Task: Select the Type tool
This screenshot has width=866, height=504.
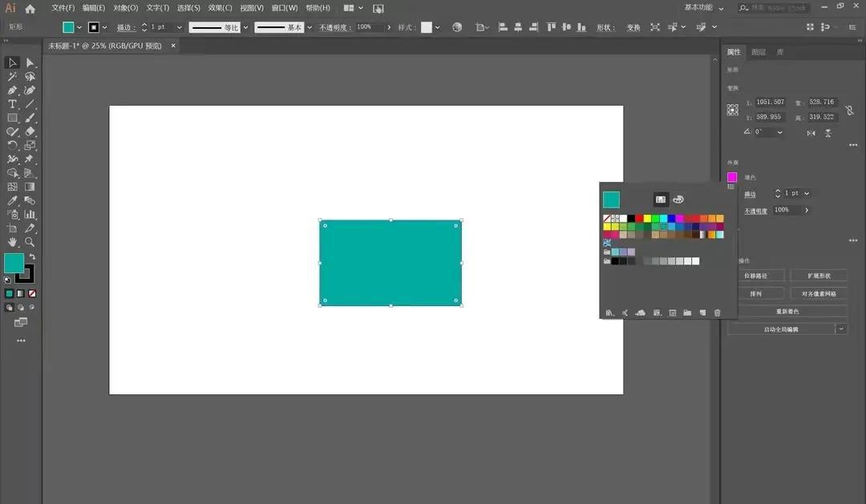Action: [x=12, y=104]
